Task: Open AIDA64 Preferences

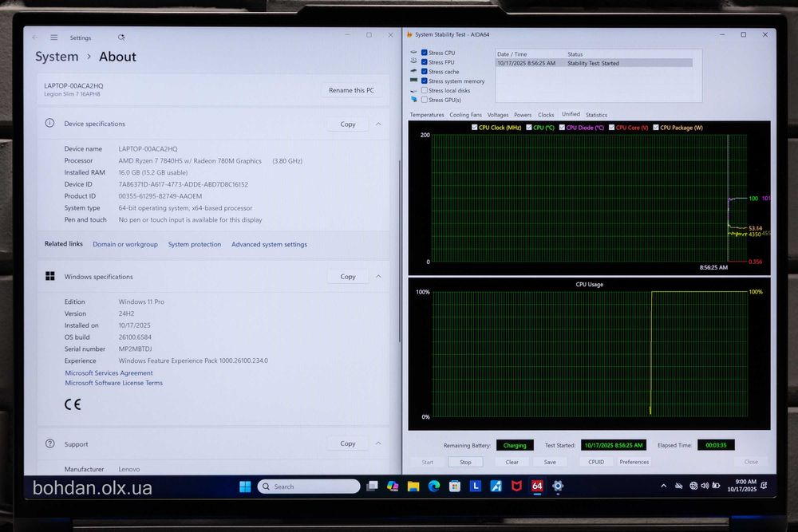Action: click(x=634, y=462)
